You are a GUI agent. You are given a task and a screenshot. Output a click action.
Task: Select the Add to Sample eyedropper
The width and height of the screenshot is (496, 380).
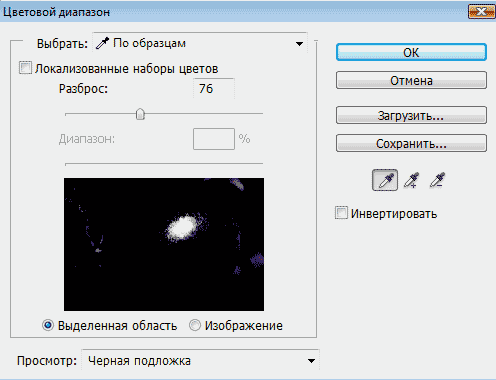coord(411,180)
